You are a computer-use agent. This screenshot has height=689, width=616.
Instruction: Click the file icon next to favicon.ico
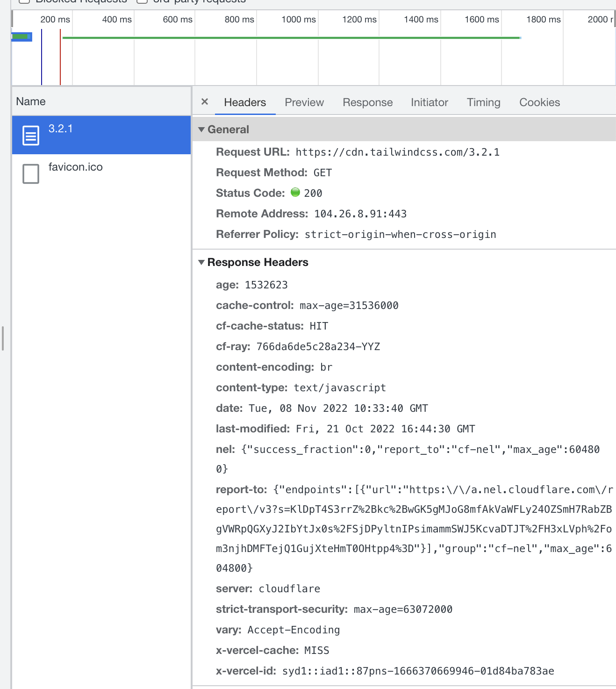point(30,173)
